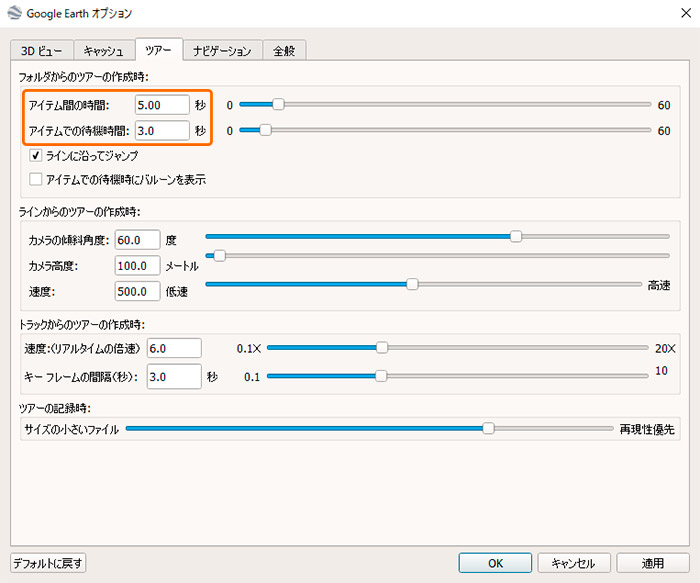700x583 pixels.
Task: Click the キーフレームの間隔 input field
Action: pyautogui.click(x=174, y=377)
